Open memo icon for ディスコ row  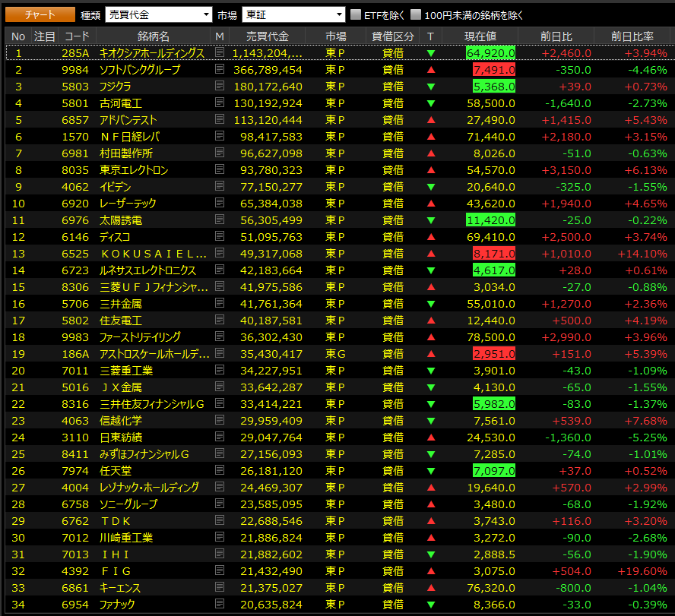(220, 236)
